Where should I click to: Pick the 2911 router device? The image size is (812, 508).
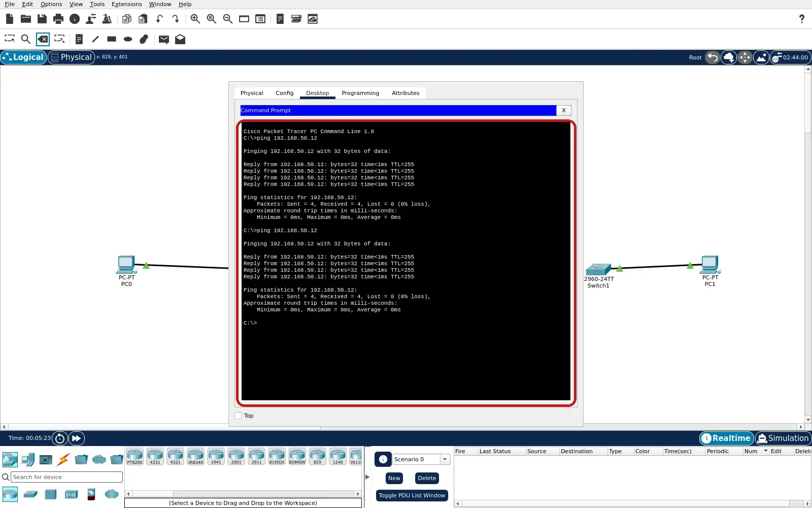(257, 457)
